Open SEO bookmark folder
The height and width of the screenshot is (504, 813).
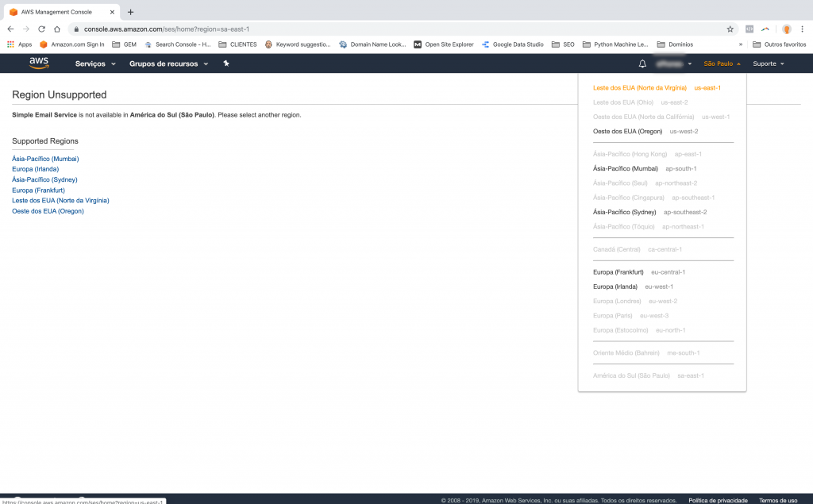[x=563, y=44]
